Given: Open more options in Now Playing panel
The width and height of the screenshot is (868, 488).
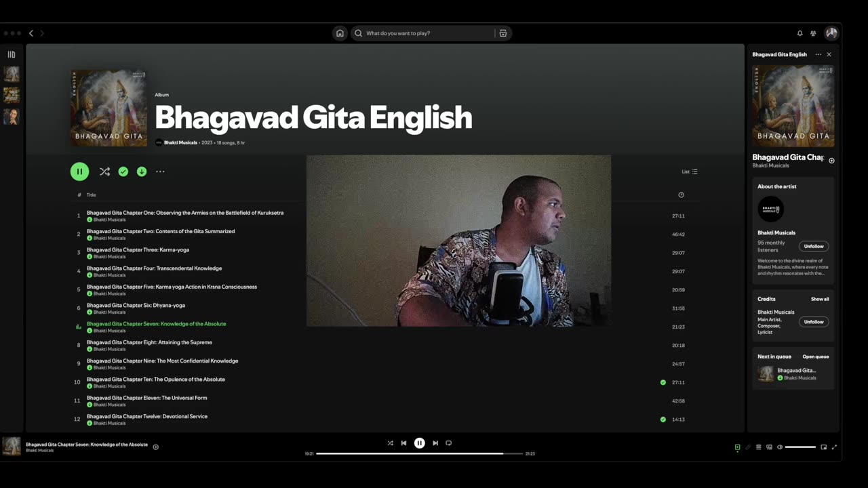Looking at the screenshot, I should (x=818, y=54).
